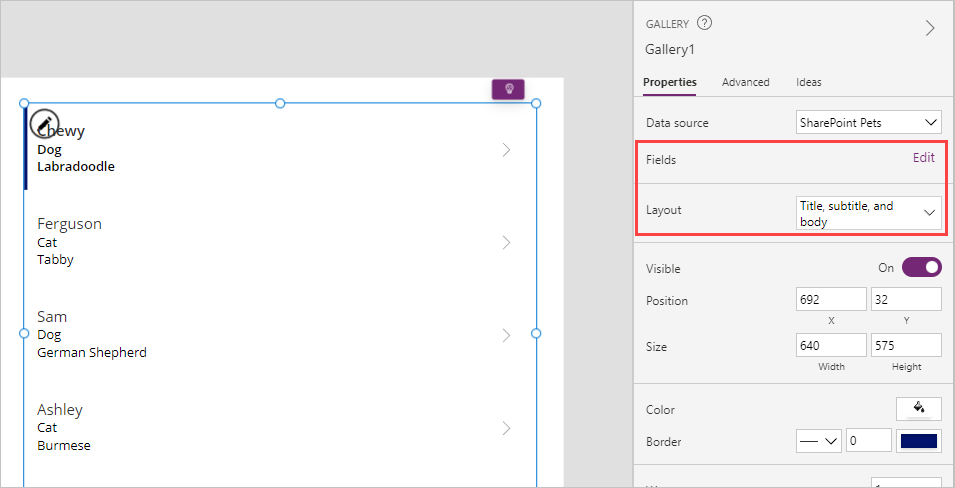The height and width of the screenshot is (488, 955).
Task: Click the arrow next to Chewy item
Action: [x=506, y=150]
